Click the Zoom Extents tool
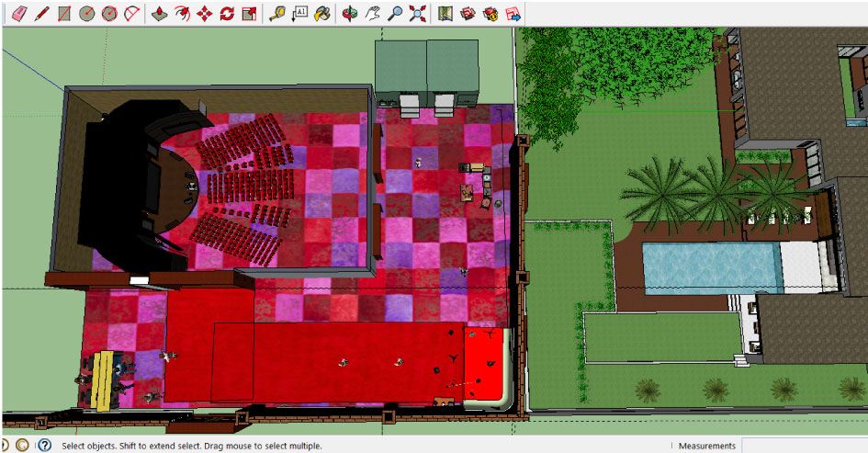 [418, 13]
